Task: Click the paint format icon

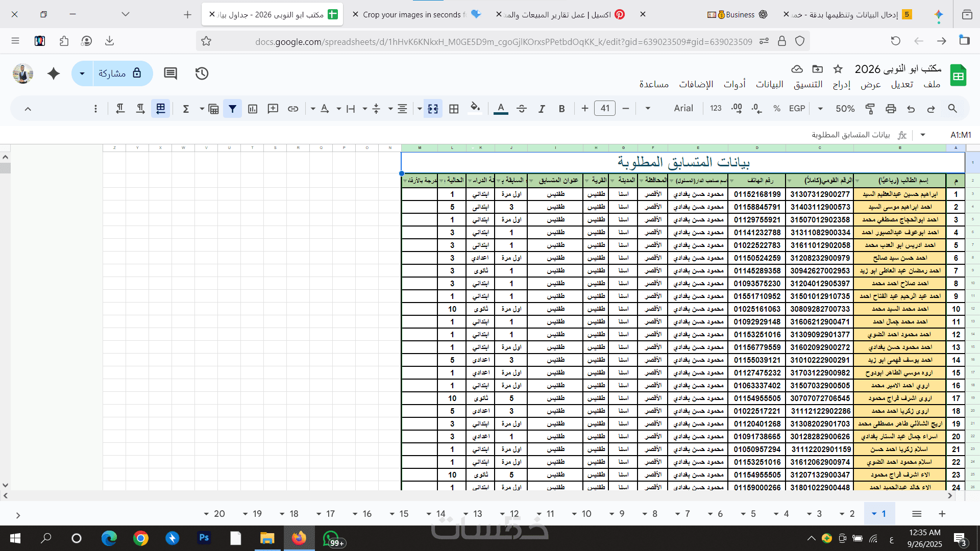Action: click(870, 109)
